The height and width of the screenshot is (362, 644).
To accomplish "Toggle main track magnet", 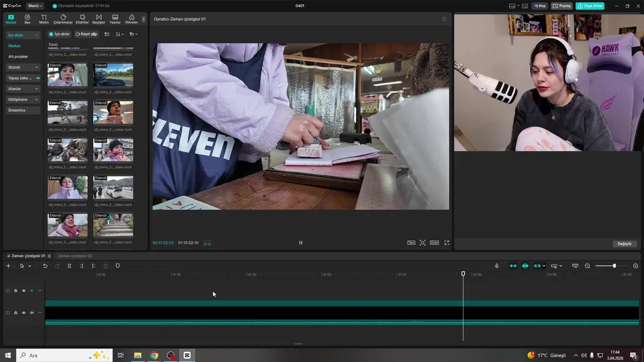I will 513,266.
